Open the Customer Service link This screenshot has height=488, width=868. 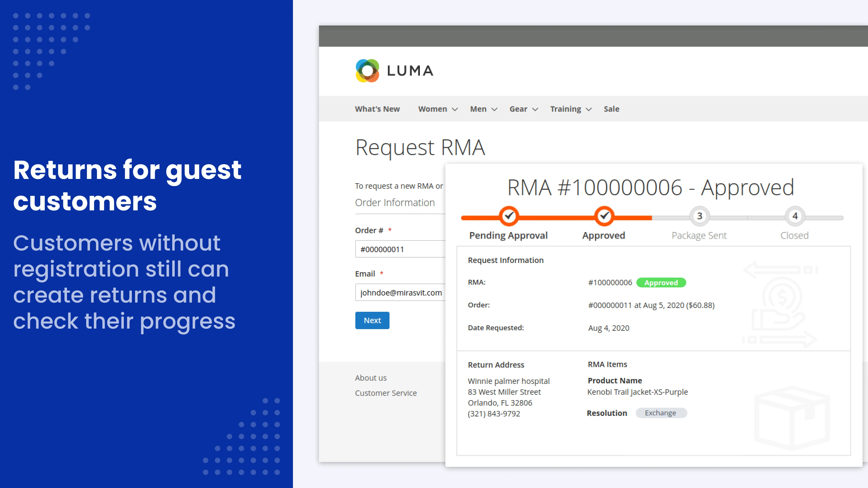pyautogui.click(x=386, y=393)
